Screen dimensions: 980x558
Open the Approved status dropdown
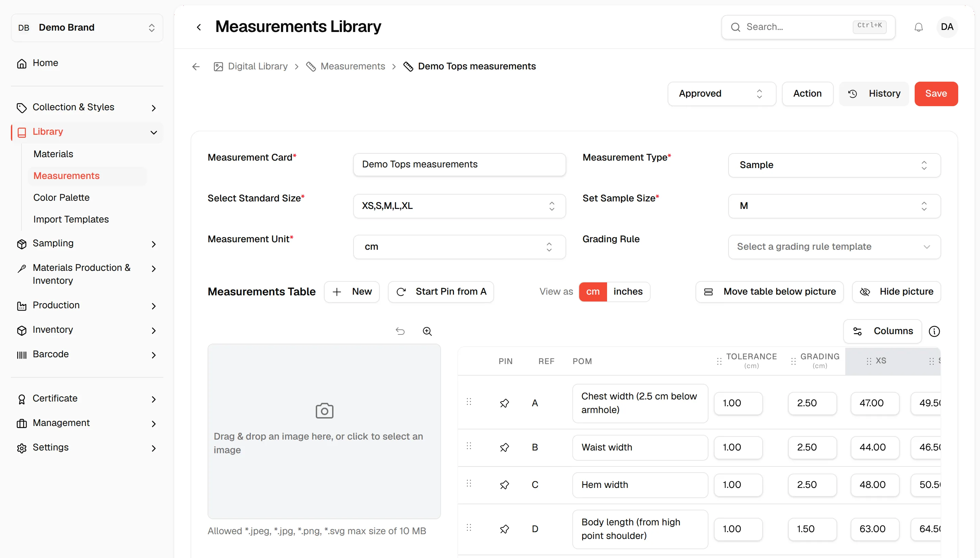pyautogui.click(x=721, y=94)
